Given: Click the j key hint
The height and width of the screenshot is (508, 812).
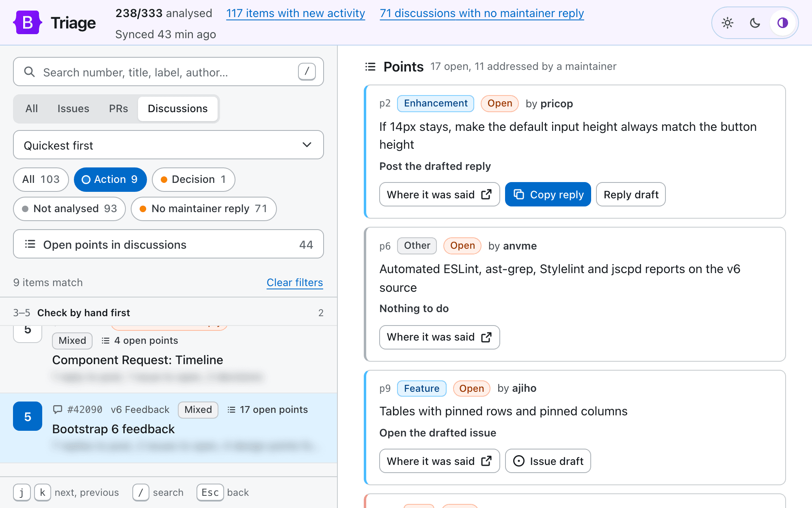Looking at the screenshot, I should tap(22, 493).
